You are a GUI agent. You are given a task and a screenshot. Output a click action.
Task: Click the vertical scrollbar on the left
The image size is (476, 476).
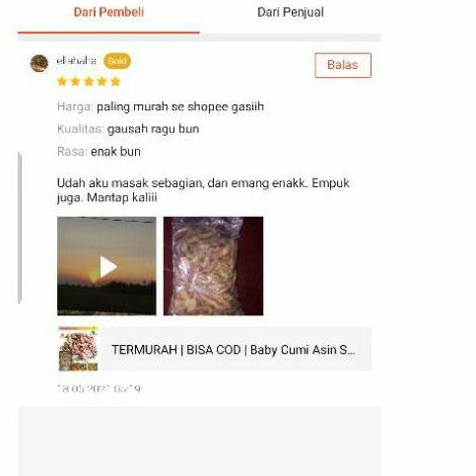[x=20, y=228]
